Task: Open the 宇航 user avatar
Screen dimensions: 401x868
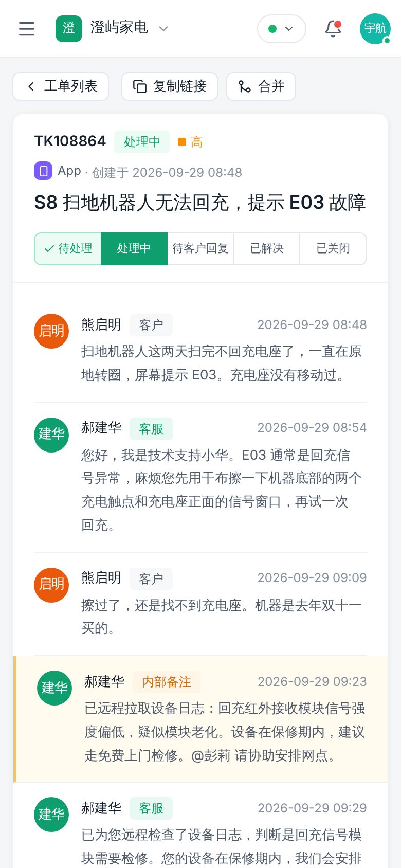Action: click(x=375, y=28)
